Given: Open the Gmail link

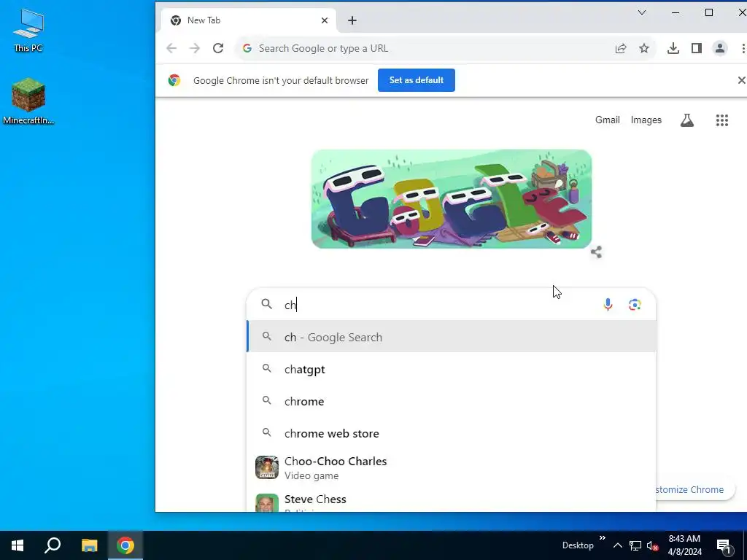Looking at the screenshot, I should click(x=608, y=120).
